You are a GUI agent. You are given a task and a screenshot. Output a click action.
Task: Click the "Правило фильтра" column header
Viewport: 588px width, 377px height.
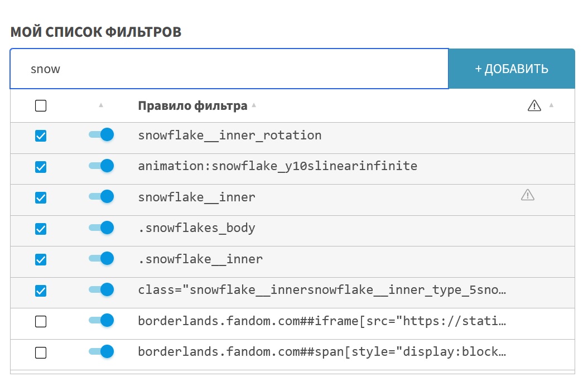192,106
